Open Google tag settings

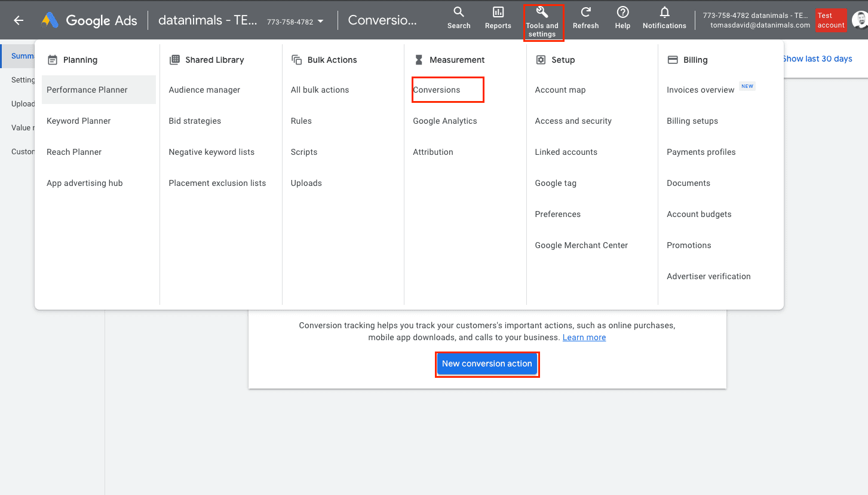[556, 183]
